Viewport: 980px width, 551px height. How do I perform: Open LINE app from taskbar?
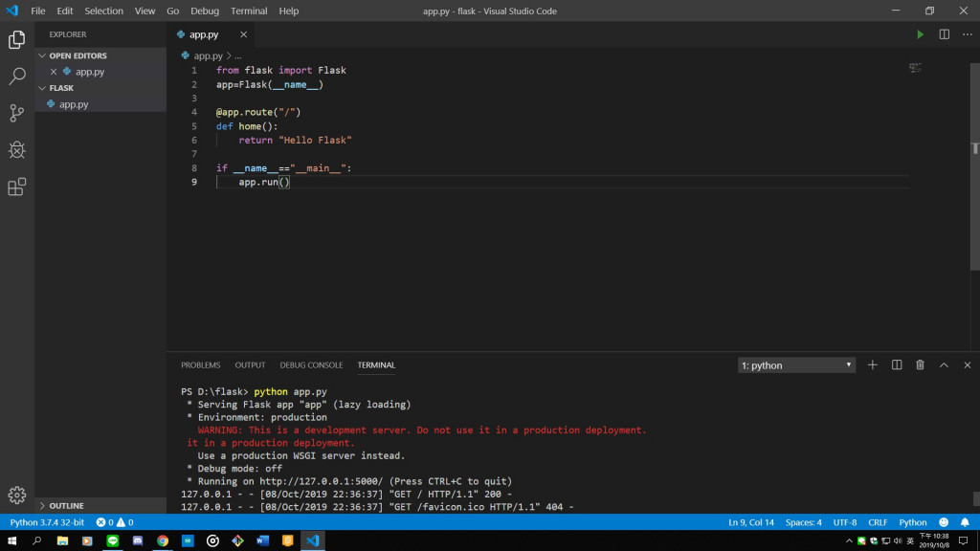point(113,541)
